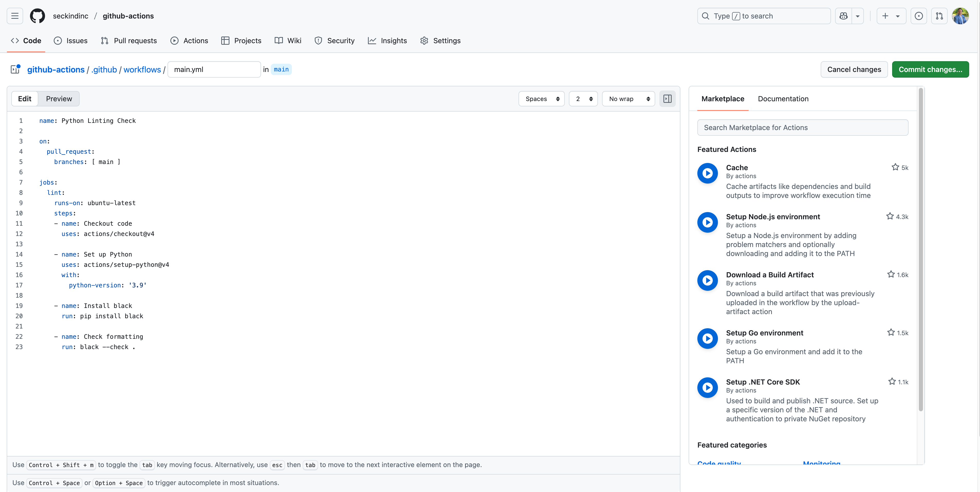Switch to the Documentation tab
The width and height of the screenshot is (980, 492).
tap(783, 99)
